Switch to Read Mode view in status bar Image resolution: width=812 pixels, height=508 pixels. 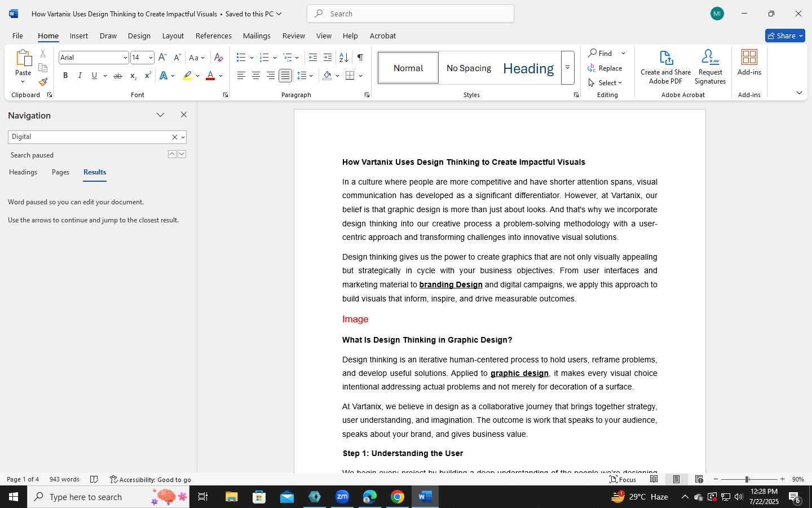654,479
